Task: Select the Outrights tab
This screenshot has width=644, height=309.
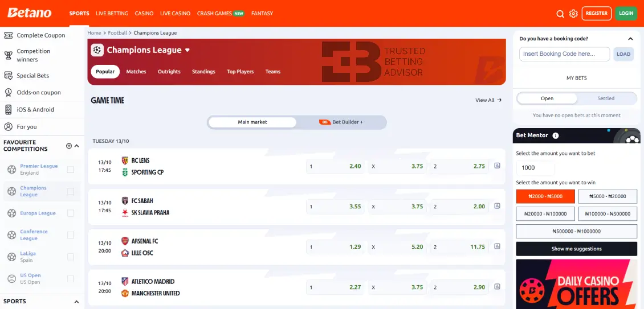Action: pos(169,71)
